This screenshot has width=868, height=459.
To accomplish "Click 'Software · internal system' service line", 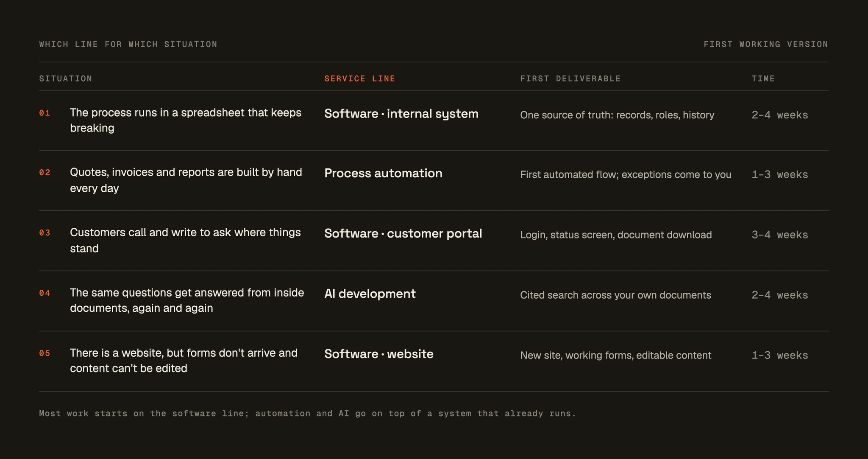I will pyautogui.click(x=401, y=114).
